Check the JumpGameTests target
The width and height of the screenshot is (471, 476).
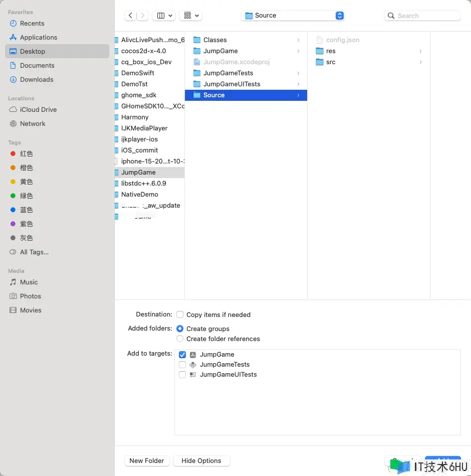[x=182, y=365]
